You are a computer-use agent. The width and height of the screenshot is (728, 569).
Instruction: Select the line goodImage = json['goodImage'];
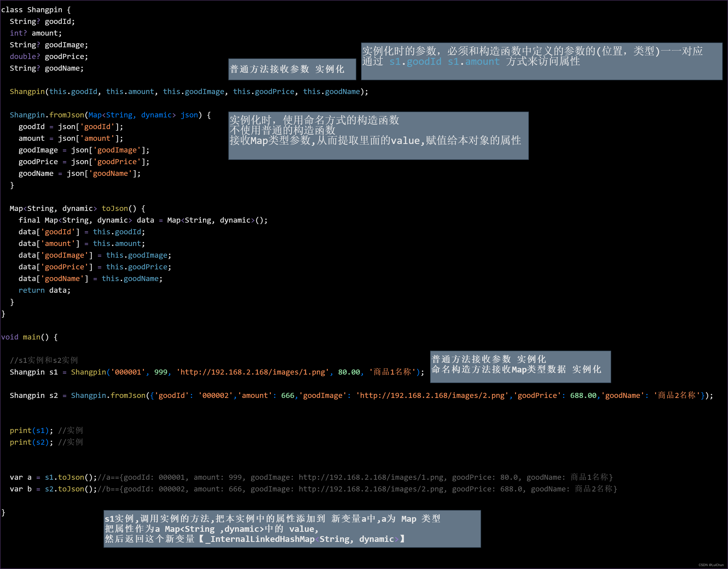pyautogui.click(x=84, y=150)
